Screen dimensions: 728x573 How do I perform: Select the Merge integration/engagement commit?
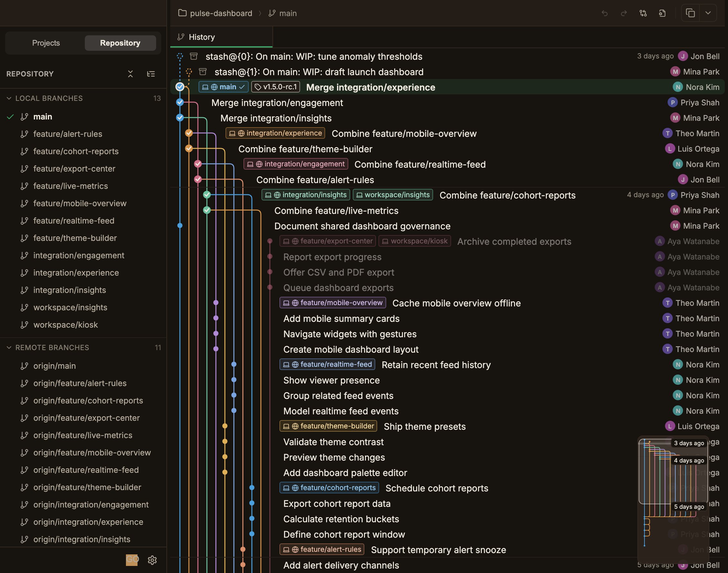coord(448,103)
